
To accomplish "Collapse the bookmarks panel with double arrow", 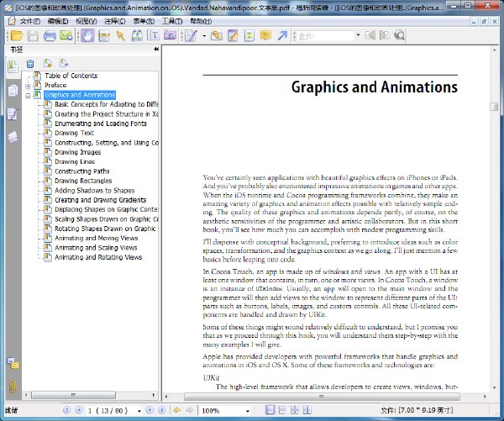I will click(x=156, y=50).
